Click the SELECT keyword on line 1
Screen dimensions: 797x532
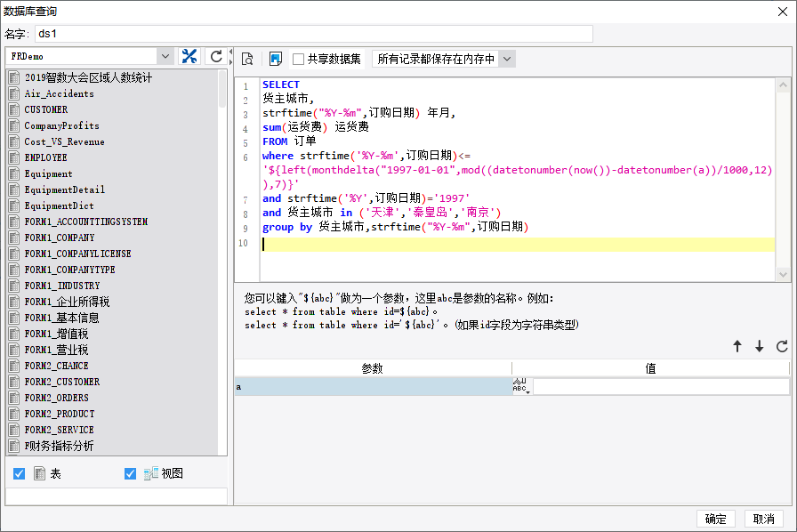coord(281,85)
